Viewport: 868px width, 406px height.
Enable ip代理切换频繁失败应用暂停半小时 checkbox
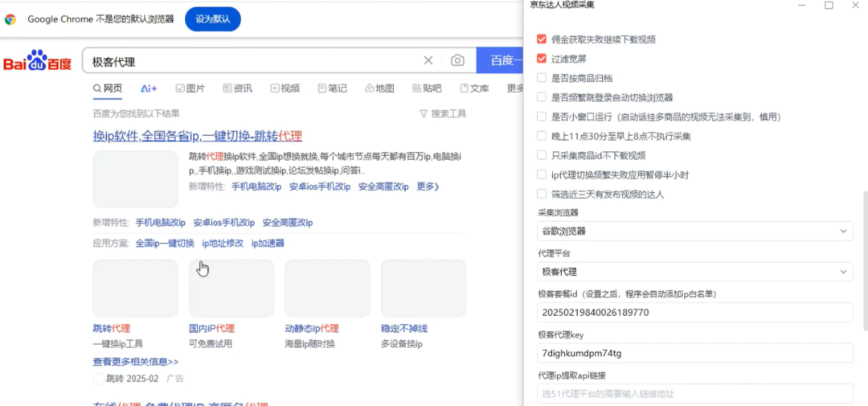pyautogui.click(x=542, y=174)
